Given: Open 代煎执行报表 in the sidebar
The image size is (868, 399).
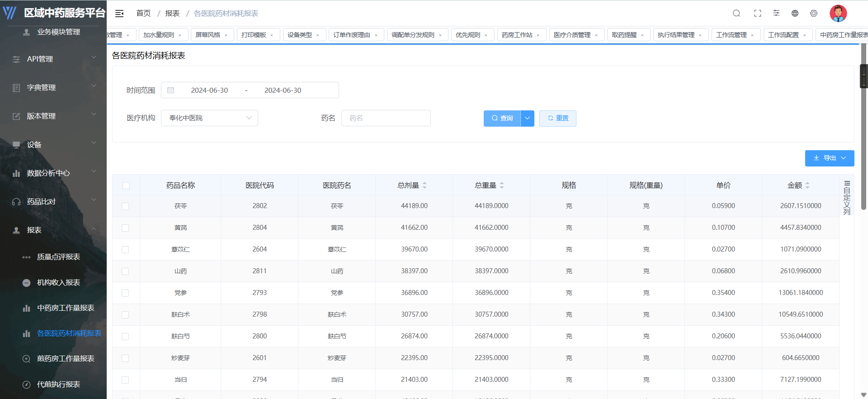Looking at the screenshot, I should [x=58, y=384].
